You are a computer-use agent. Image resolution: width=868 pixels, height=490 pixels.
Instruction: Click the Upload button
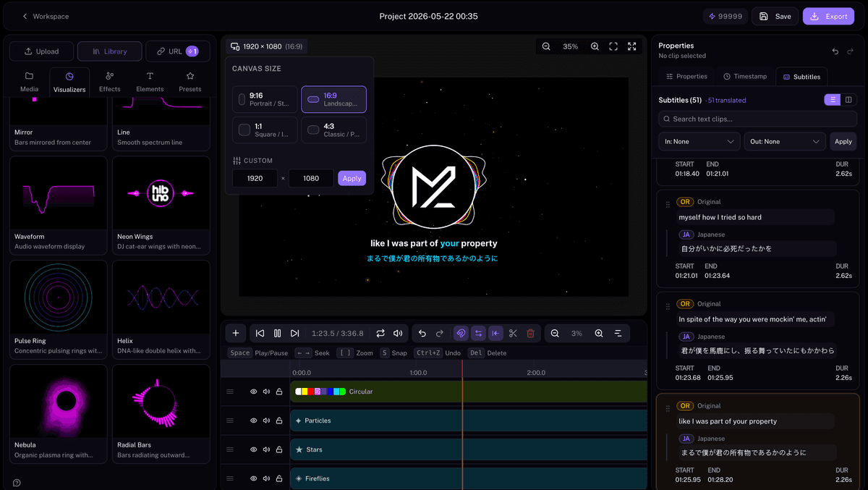pos(41,51)
